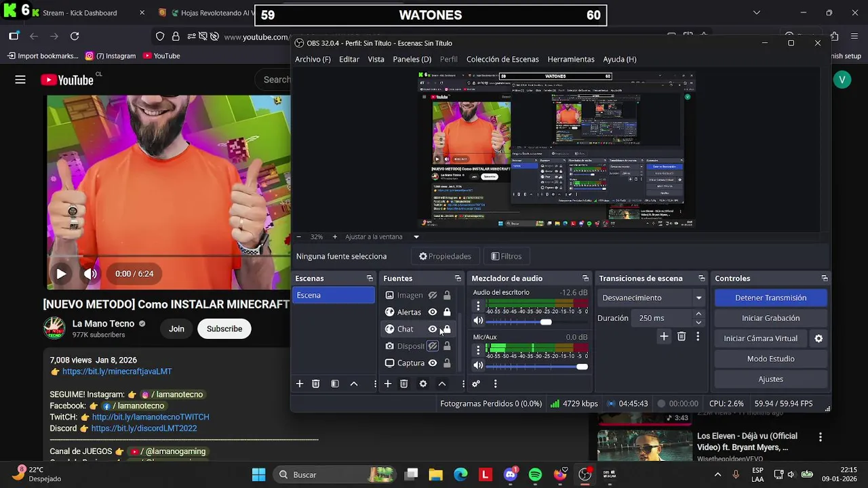Unlock the Alertas source
868x488 pixels.
tap(447, 312)
